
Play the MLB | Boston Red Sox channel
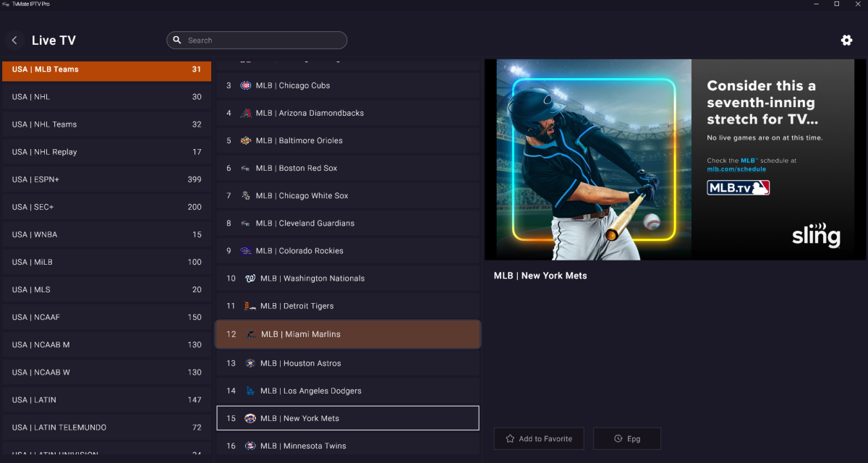click(347, 168)
